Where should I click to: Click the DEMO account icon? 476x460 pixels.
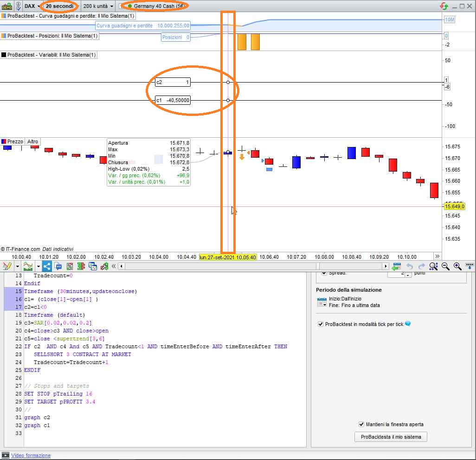pos(7,6)
